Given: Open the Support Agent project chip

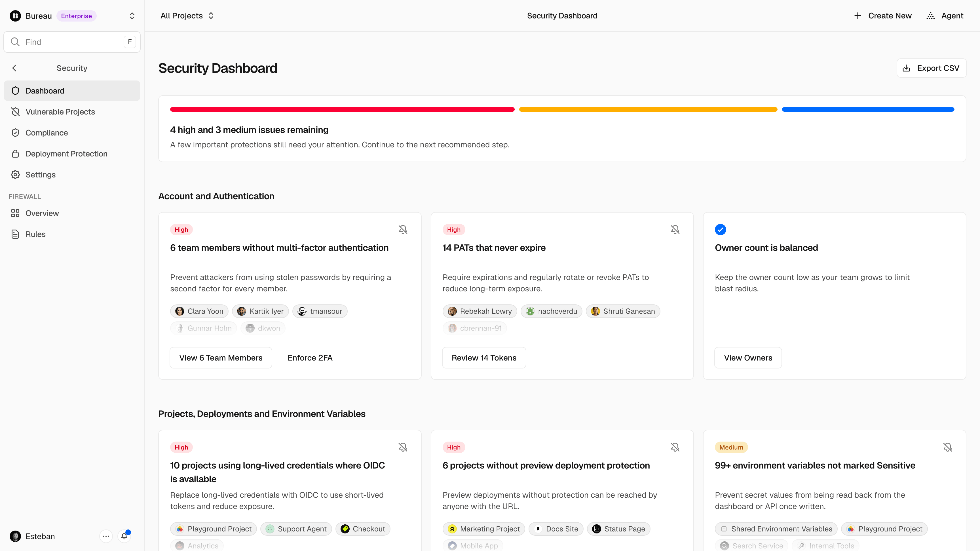Looking at the screenshot, I should click(296, 529).
